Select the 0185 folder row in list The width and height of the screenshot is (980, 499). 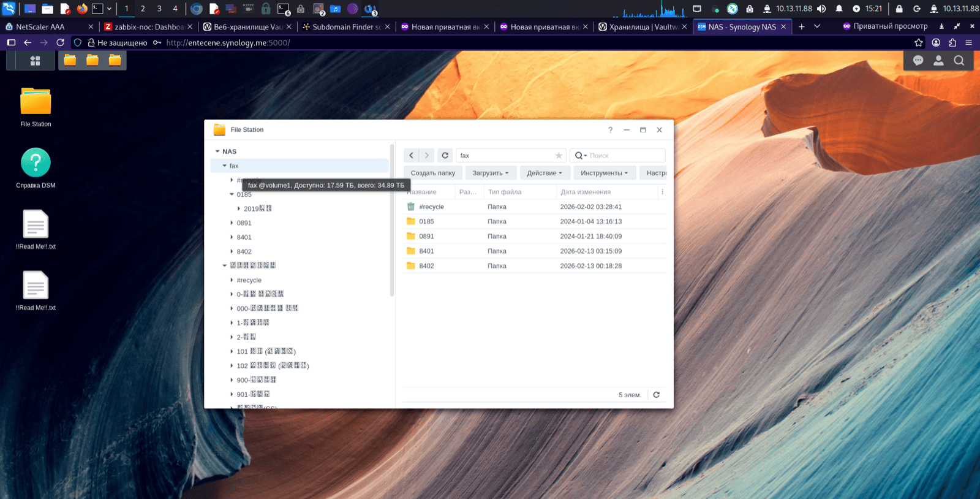pos(535,221)
